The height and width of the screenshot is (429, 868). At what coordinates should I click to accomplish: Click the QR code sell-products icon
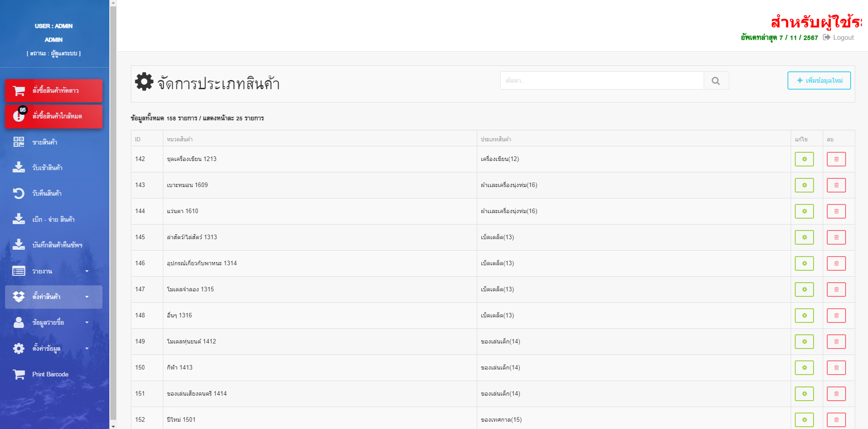[x=19, y=142]
